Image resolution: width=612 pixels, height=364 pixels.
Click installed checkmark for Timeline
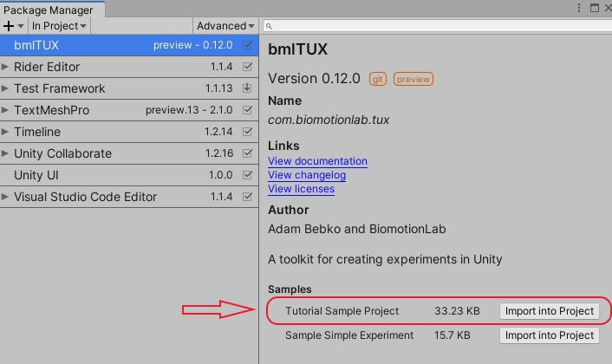click(247, 132)
